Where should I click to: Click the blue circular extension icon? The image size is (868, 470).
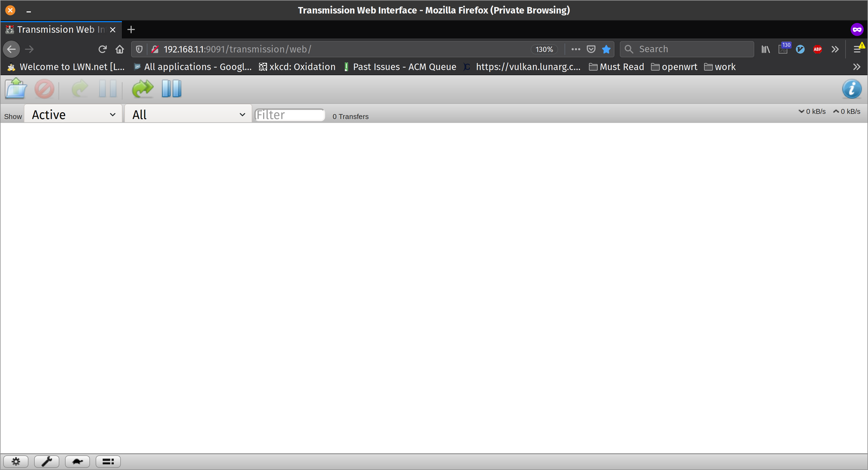coord(800,49)
